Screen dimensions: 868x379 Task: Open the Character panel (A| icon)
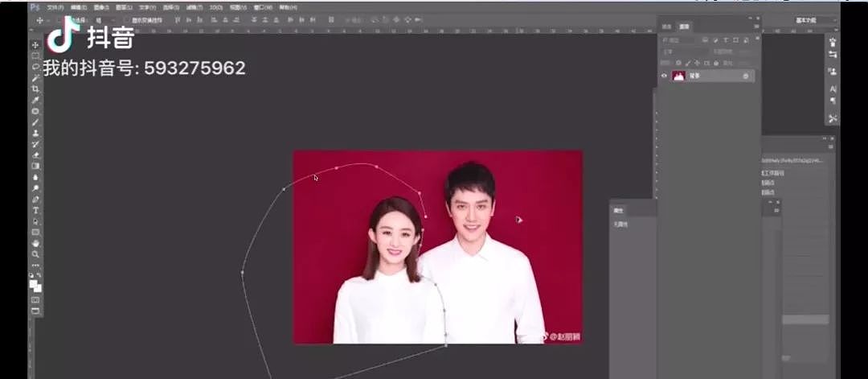833,89
